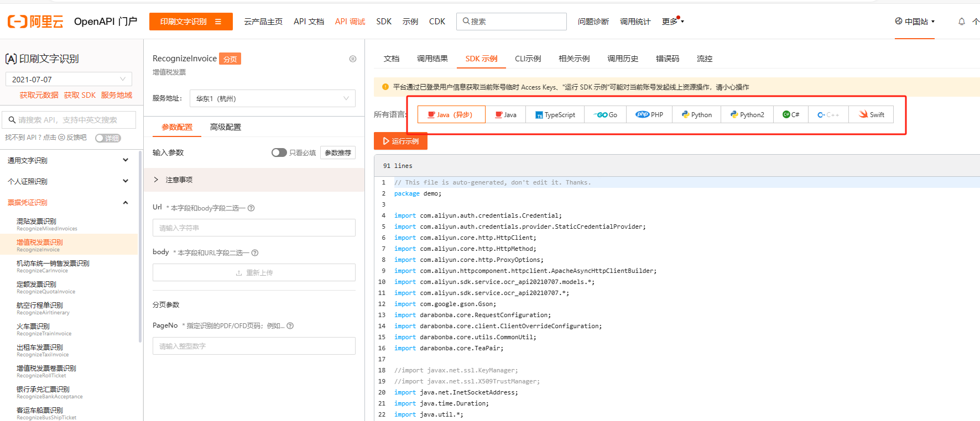Image resolution: width=980 pixels, height=421 pixels.
Task: Open the 获取 SDK link
Action: pyautogui.click(x=80, y=95)
